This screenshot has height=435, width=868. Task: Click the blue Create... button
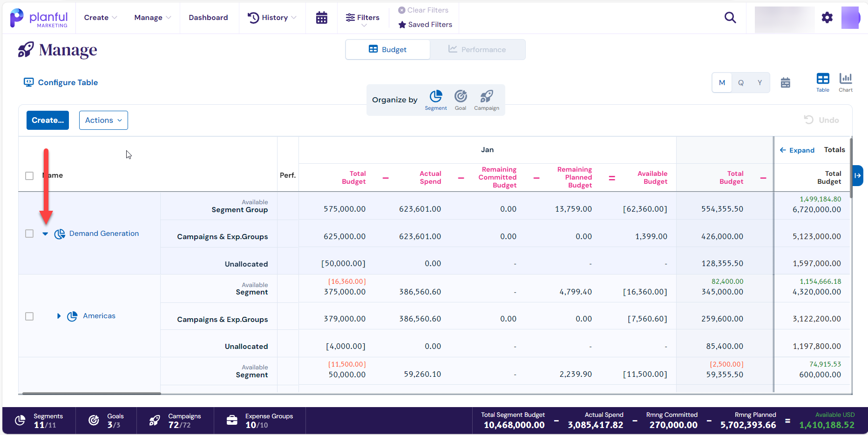[x=47, y=120]
